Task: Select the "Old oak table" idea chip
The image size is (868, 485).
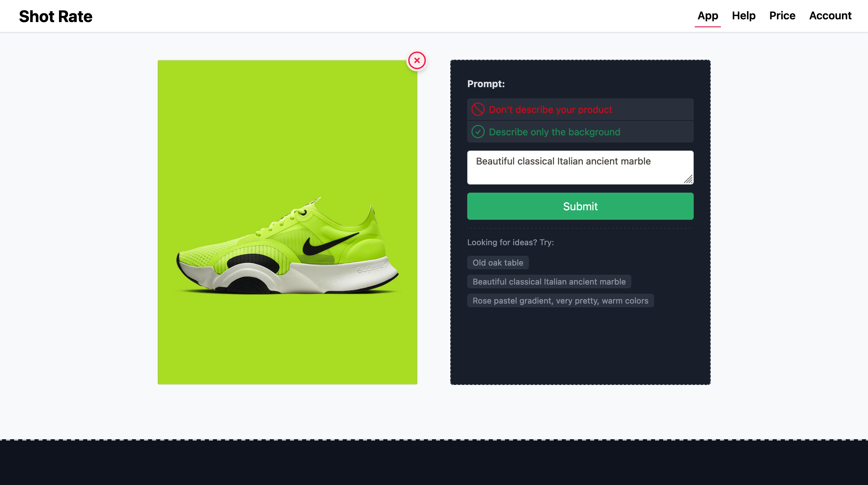Action: pyautogui.click(x=498, y=263)
